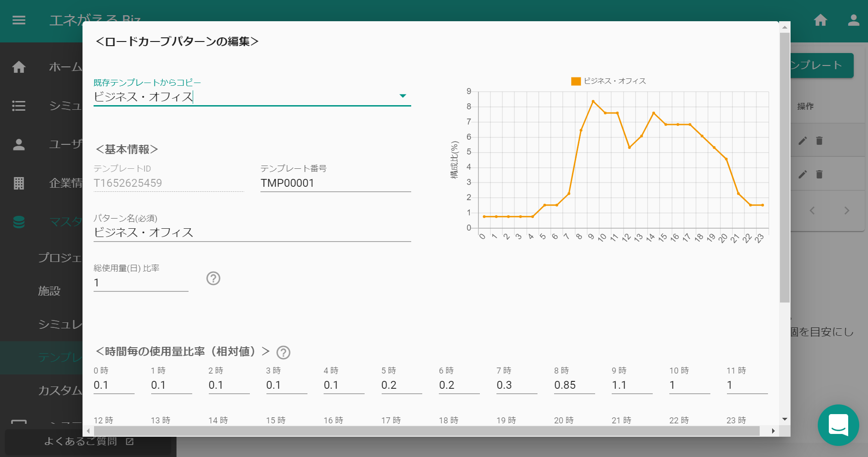Open the chat support bubble
Screen dimensions: 868x457
point(838,425)
